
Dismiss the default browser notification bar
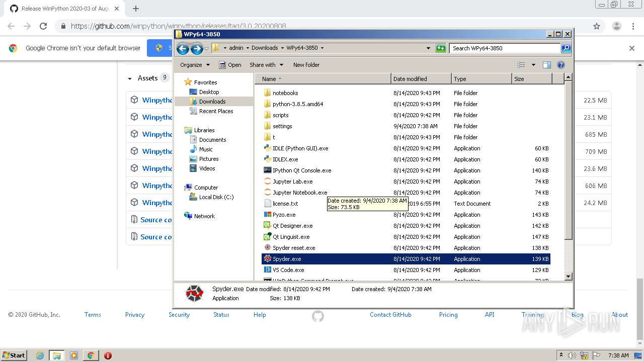point(632,48)
